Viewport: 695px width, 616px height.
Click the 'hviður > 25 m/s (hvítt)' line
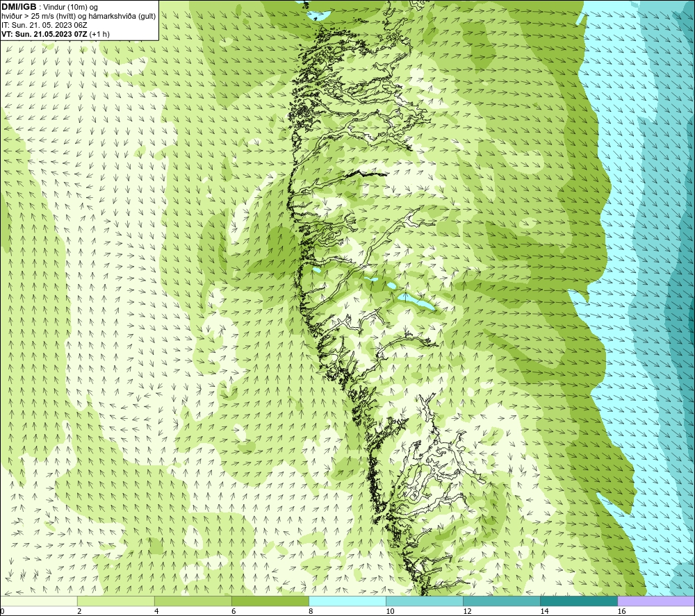point(38,16)
